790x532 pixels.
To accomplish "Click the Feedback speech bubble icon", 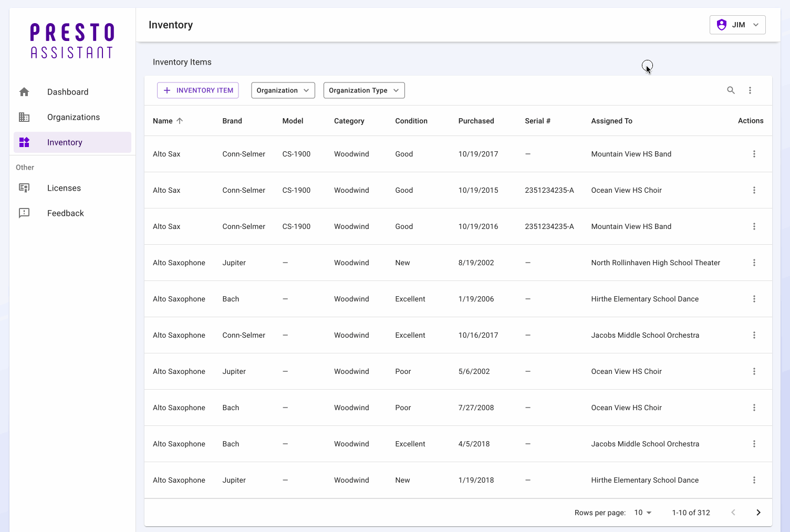I will [24, 213].
